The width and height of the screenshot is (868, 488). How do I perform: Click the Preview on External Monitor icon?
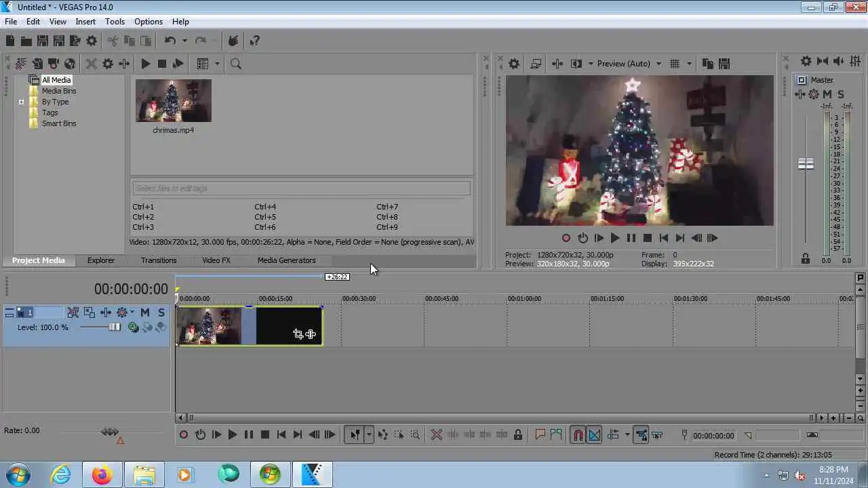coord(536,64)
